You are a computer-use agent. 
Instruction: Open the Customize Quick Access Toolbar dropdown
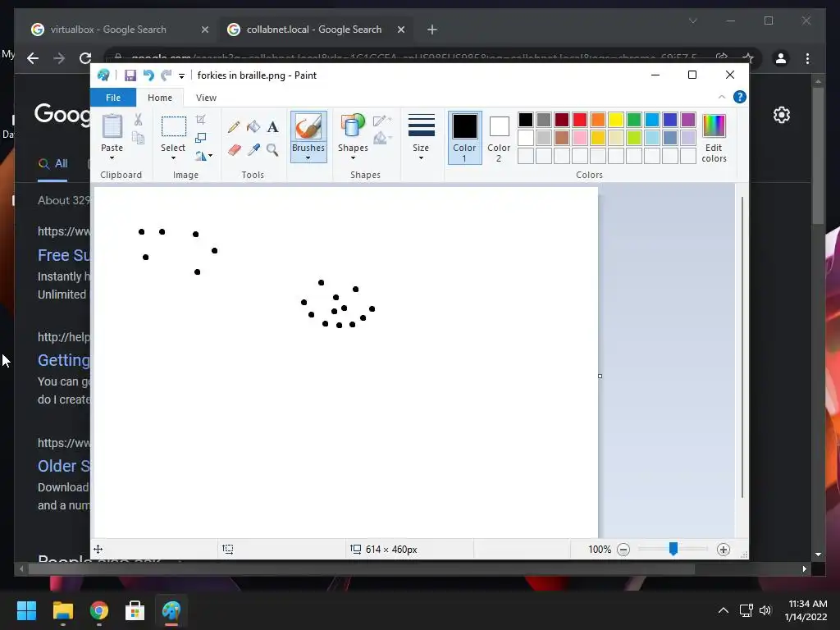(x=181, y=76)
